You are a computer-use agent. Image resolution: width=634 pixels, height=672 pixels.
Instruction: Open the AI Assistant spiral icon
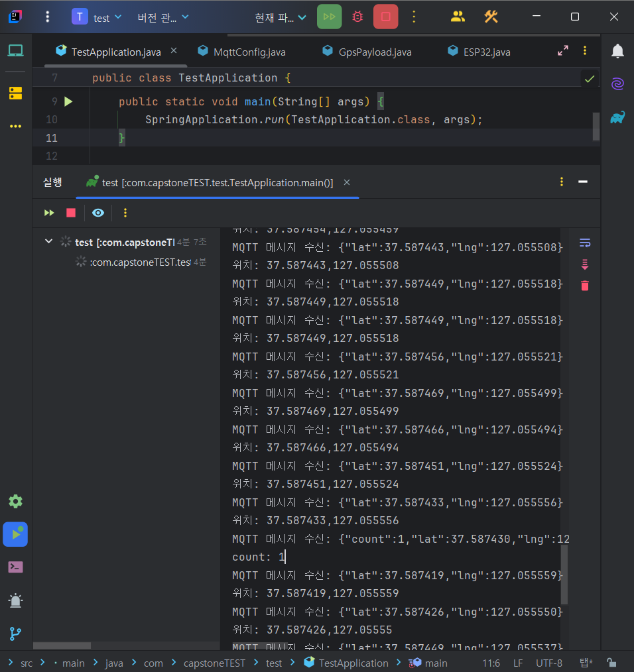point(617,83)
